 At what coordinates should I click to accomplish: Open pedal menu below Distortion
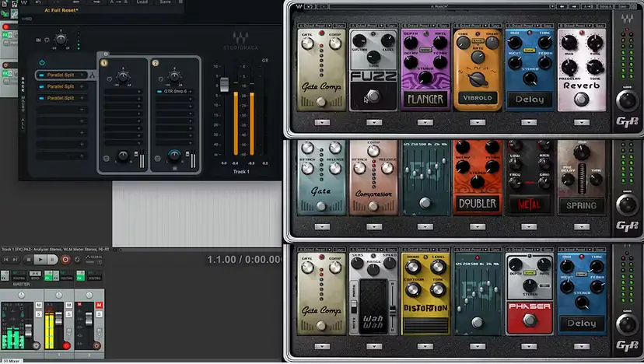(x=425, y=346)
